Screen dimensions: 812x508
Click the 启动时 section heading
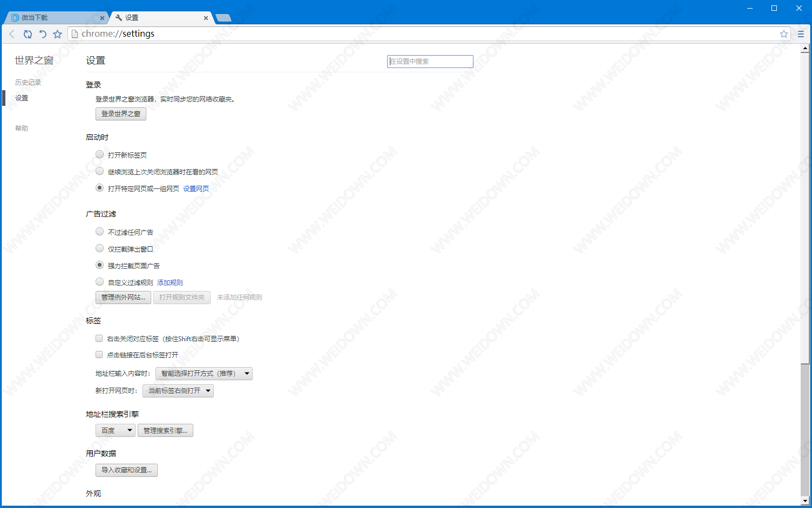tap(97, 138)
